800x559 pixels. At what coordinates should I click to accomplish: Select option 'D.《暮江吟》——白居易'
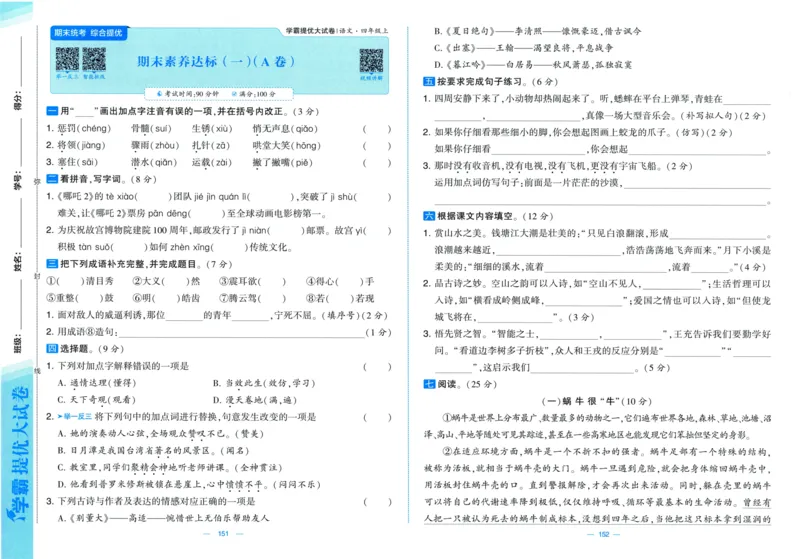click(533, 65)
